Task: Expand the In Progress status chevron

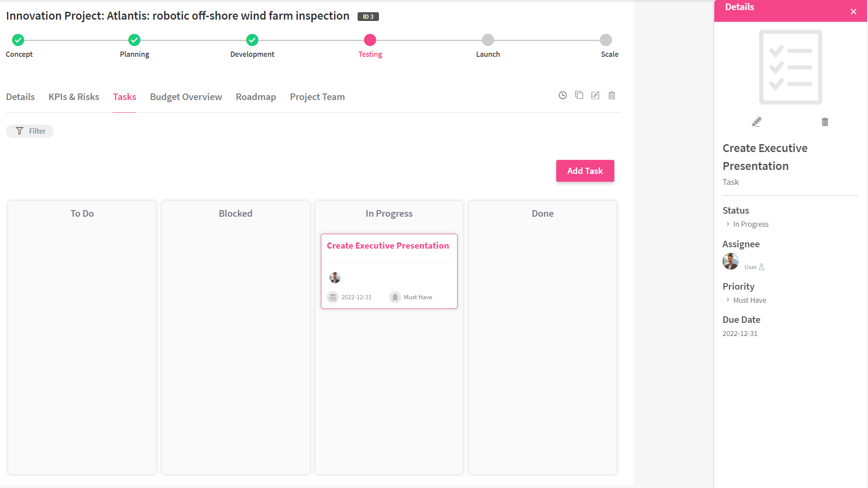Action: click(728, 224)
